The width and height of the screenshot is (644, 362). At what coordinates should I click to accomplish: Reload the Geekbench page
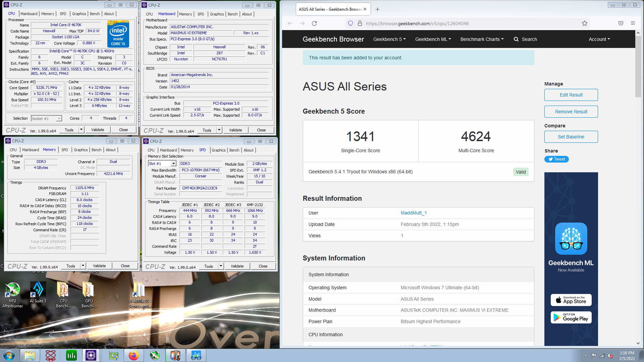coord(314,23)
